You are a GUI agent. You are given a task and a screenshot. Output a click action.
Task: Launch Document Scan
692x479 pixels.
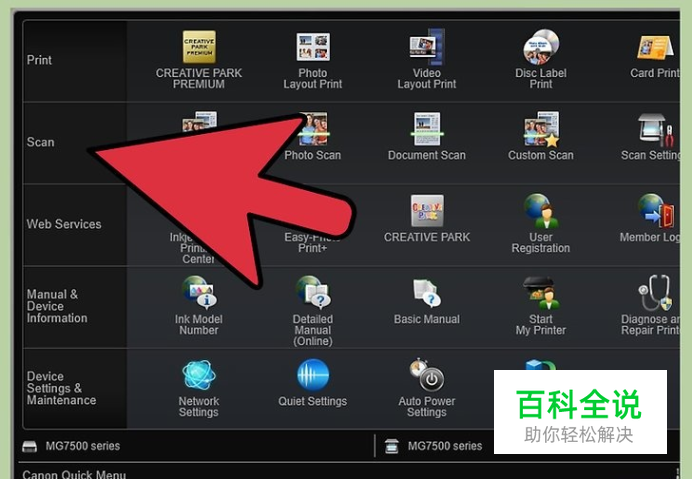pyautogui.click(x=427, y=129)
